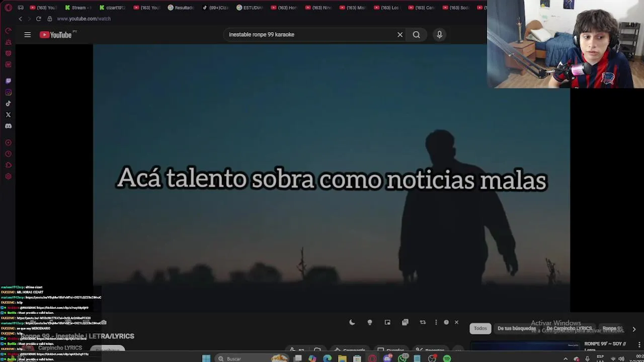The height and width of the screenshot is (362, 644).
Task: Open Spotify from the taskbar
Action: pyautogui.click(x=447, y=358)
